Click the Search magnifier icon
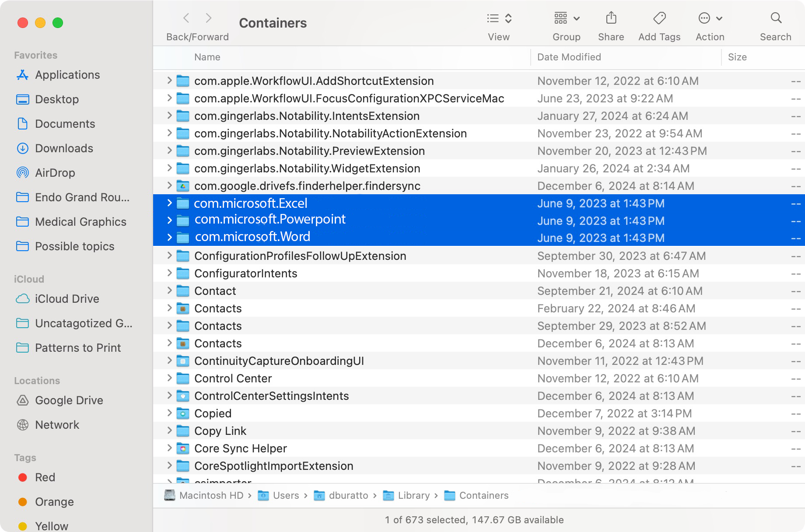The width and height of the screenshot is (805, 532). (776, 18)
